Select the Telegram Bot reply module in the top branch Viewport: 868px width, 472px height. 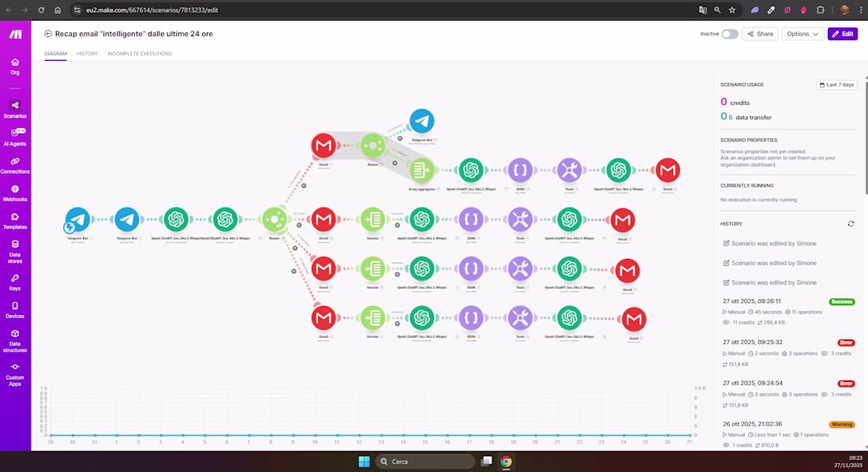(x=422, y=122)
